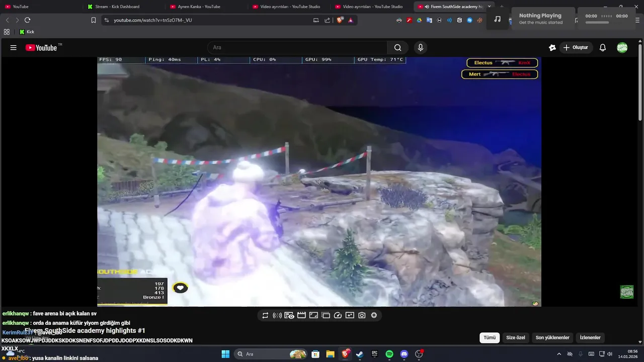The image size is (644, 362).
Task: Click the YouTube search magnifier button
Action: [398, 48]
